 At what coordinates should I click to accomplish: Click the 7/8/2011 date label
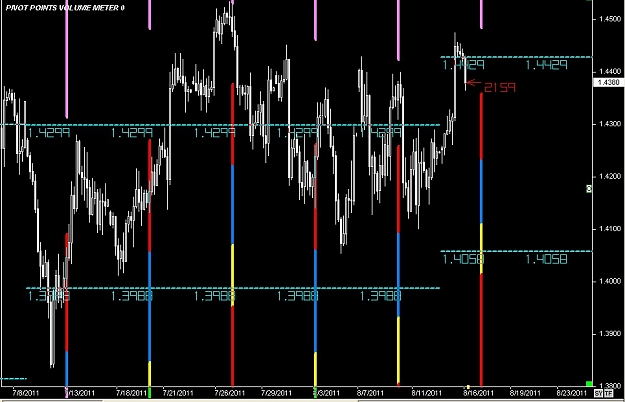pyautogui.click(x=26, y=393)
